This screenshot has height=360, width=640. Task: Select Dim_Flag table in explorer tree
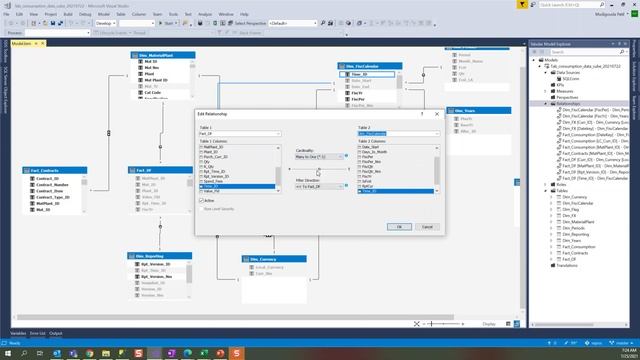[x=571, y=209]
